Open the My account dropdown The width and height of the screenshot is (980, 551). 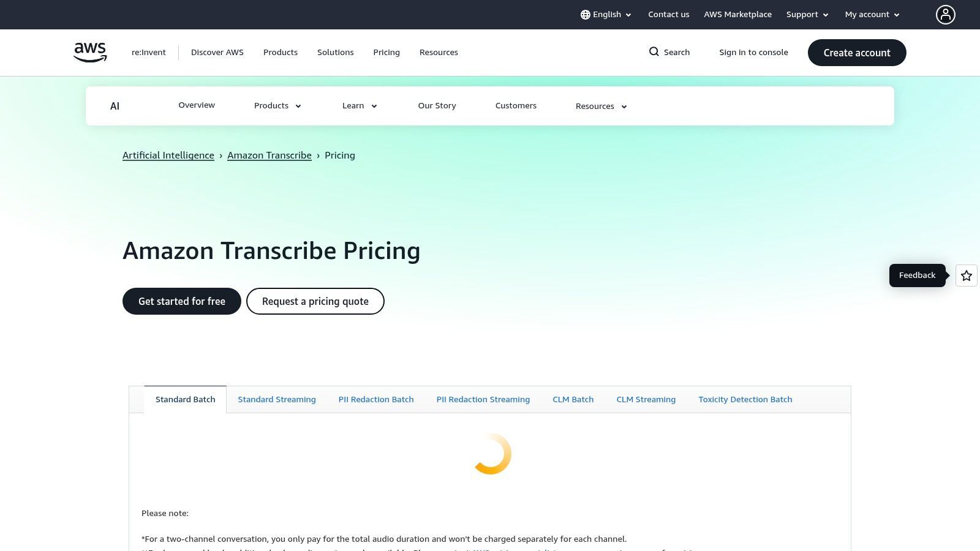pos(870,14)
